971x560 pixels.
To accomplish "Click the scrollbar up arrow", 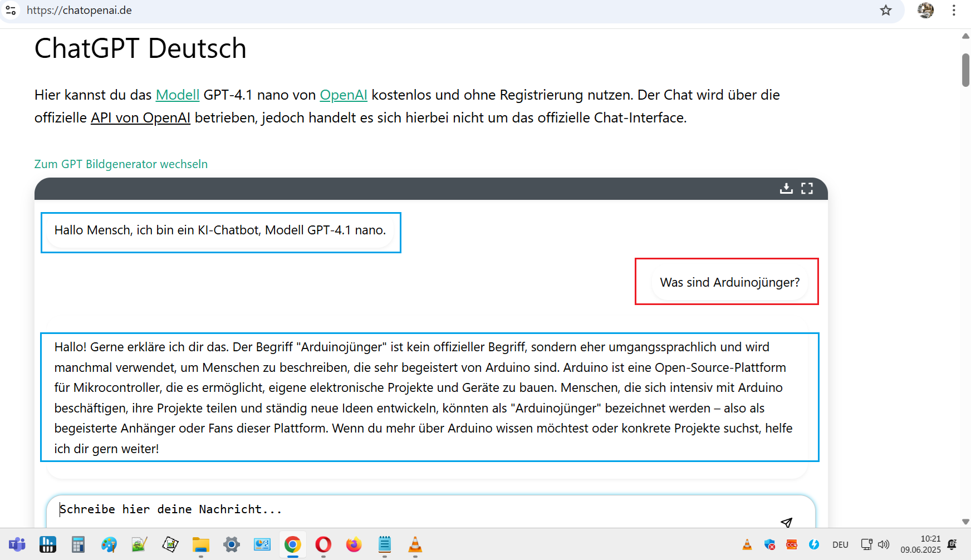I will [x=965, y=36].
